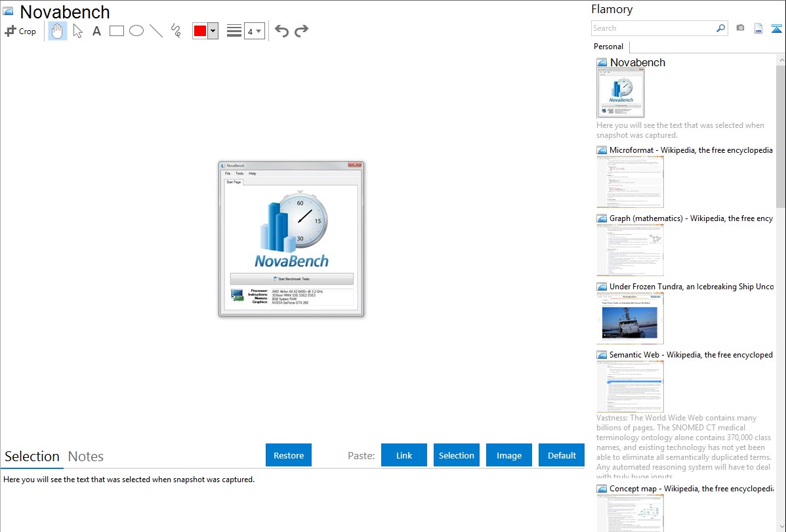
Task: Select the Crop tool
Action: 20,31
